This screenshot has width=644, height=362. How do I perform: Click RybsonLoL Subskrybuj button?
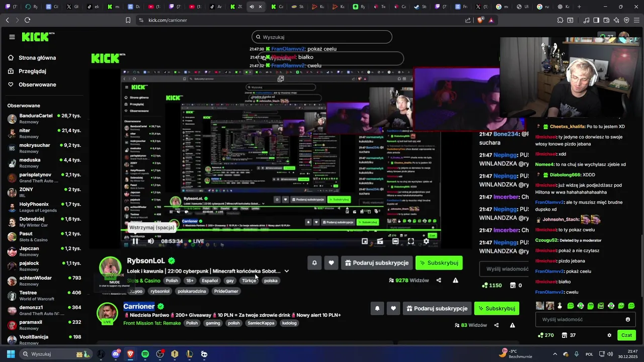(x=439, y=263)
